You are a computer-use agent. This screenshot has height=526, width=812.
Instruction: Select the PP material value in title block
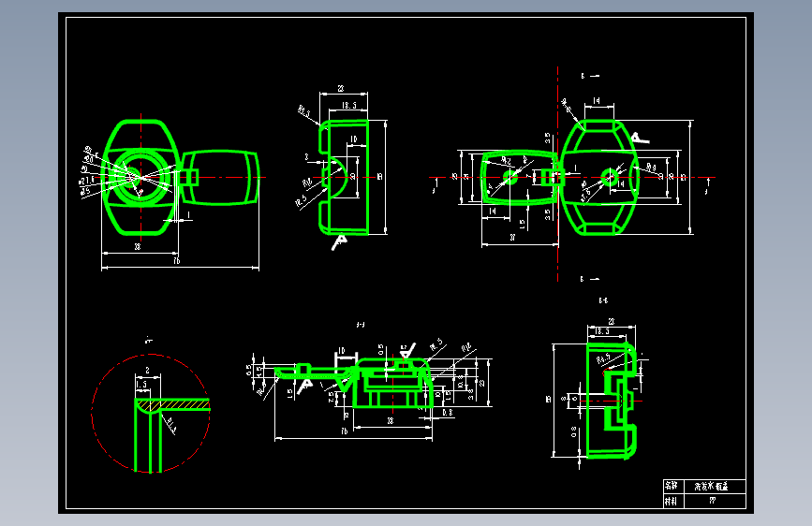pyautogui.click(x=713, y=501)
